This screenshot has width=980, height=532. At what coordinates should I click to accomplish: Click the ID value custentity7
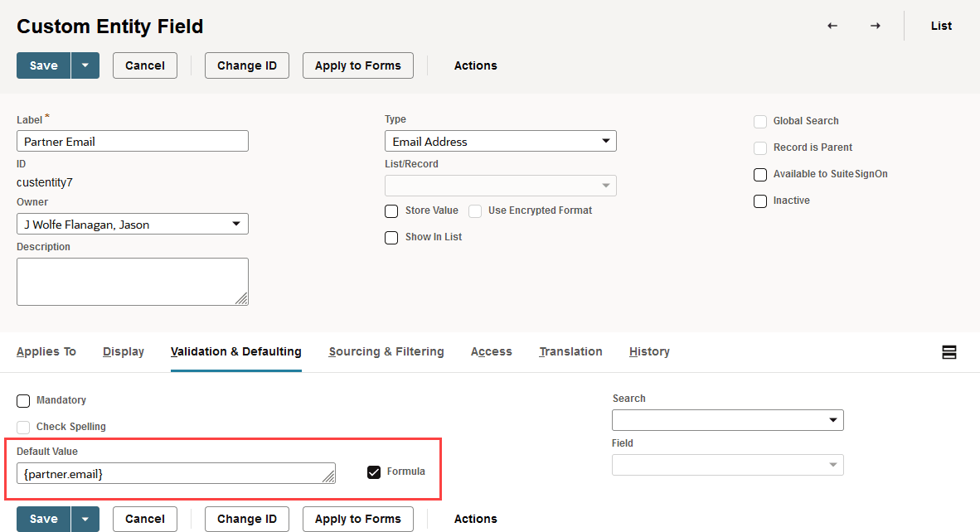tap(45, 182)
